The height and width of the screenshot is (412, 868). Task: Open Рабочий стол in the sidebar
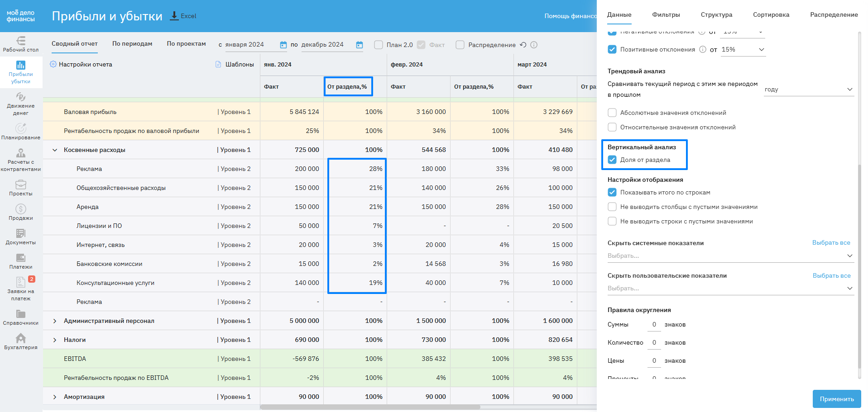(x=21, y=44)
